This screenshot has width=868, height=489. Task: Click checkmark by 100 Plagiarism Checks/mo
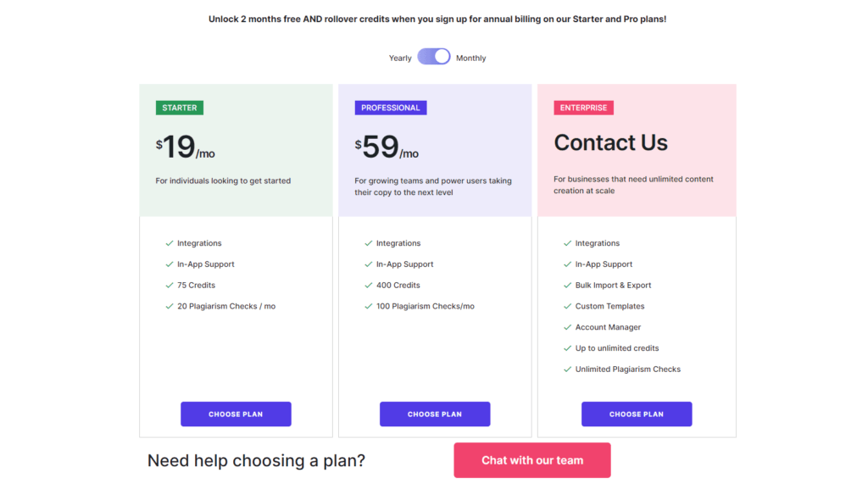point(369,307)
